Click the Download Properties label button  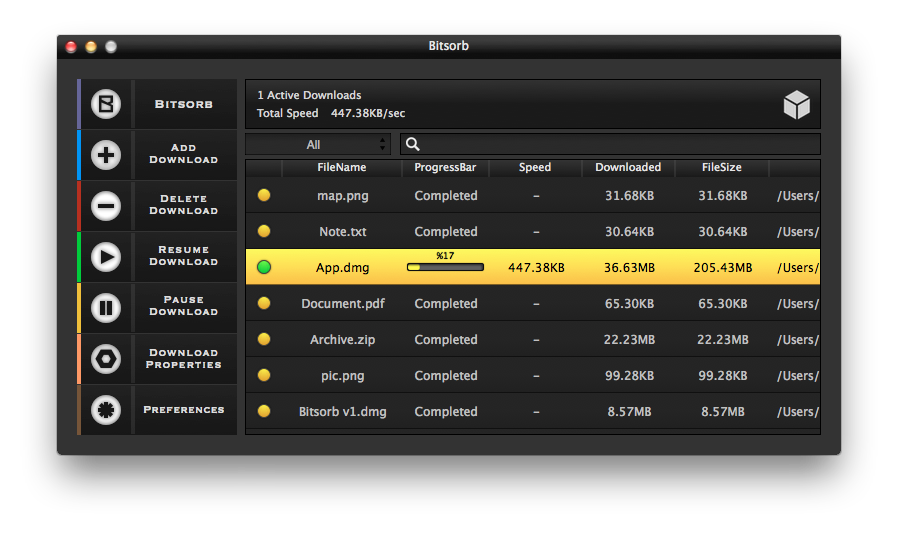click(x=184, y=359)
